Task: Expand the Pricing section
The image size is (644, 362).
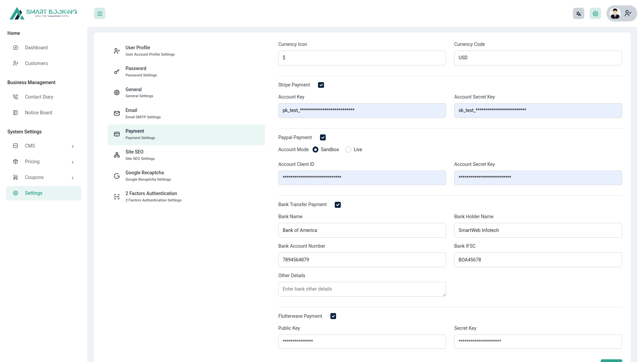Action: point(43,162)
